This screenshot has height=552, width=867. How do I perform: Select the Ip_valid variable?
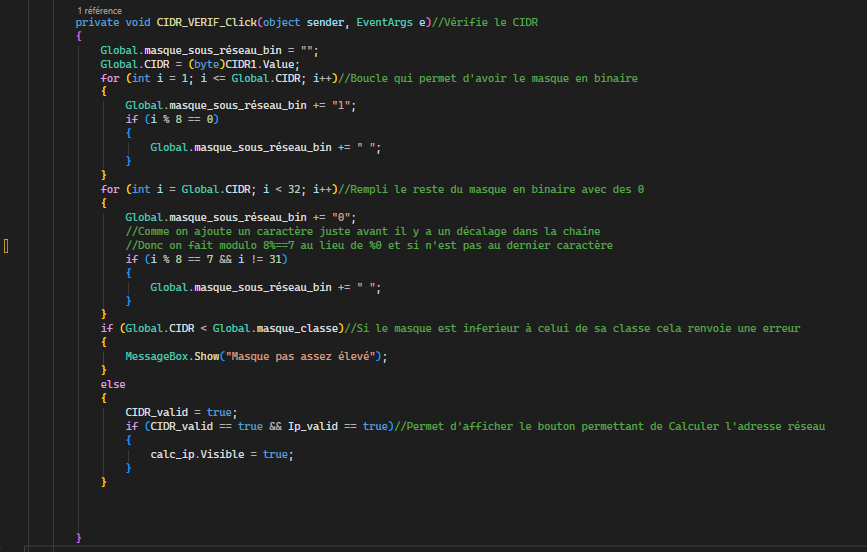tap(313, 426)
